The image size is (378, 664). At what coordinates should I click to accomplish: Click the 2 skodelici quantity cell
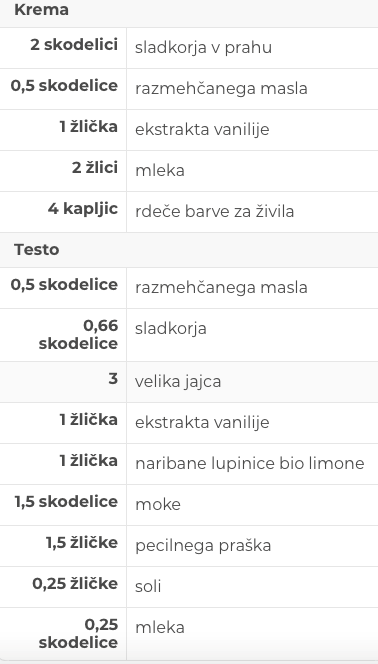coord(74,44)
